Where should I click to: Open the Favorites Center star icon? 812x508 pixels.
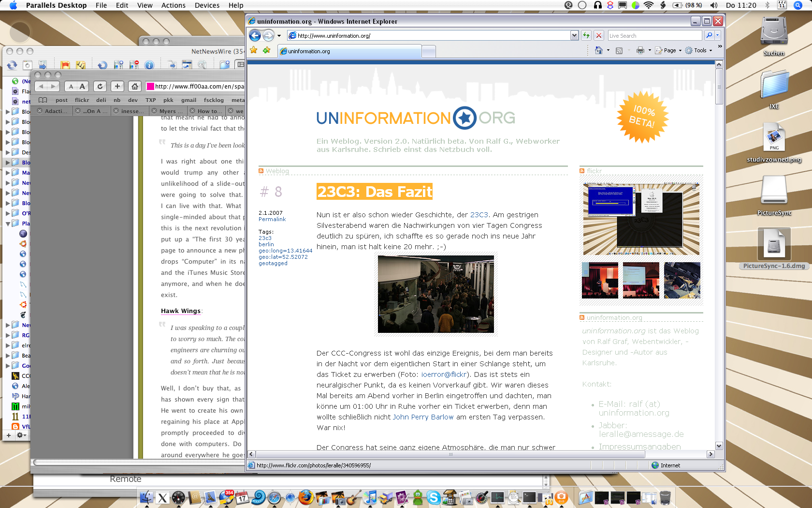coord(254,50)
